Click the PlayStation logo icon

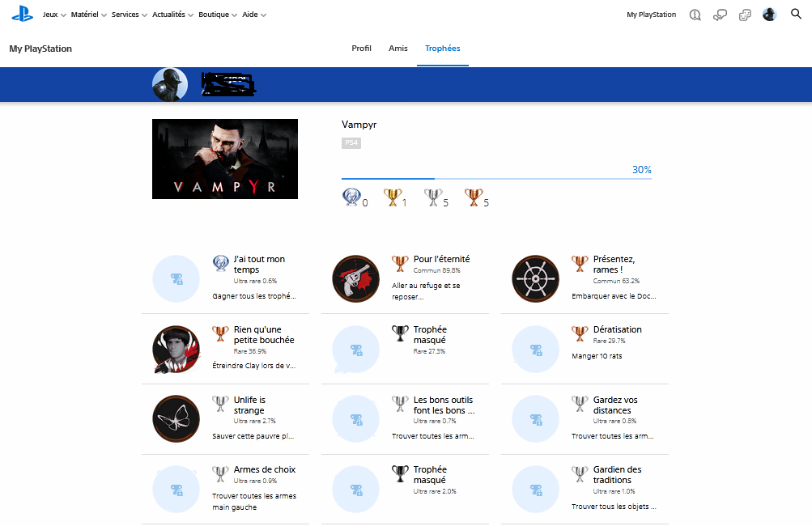(23, 14)
